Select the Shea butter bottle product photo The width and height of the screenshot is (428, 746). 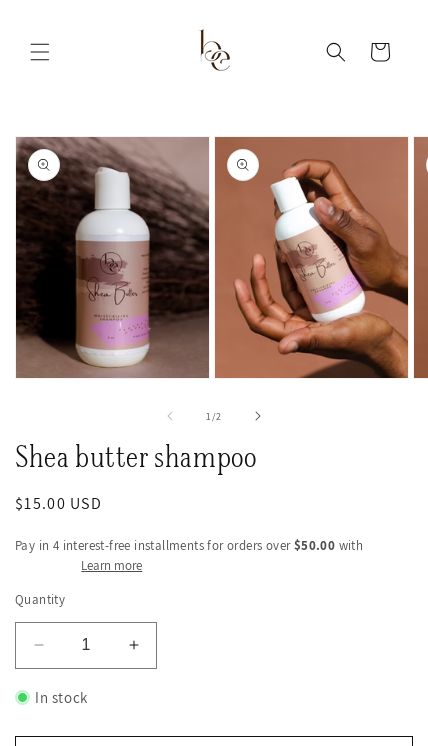[112, 257]
